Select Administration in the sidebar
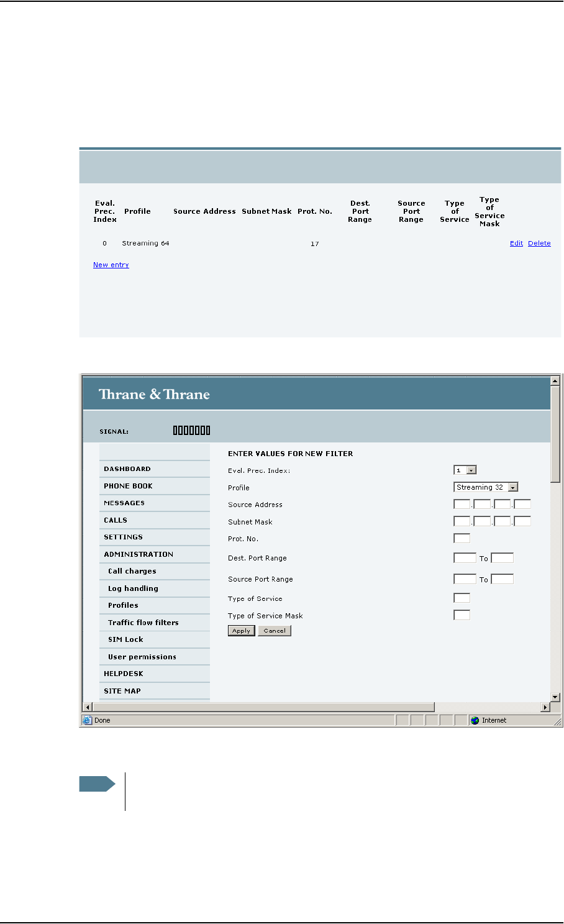The height and width of the screenshot is (924, 564). coord(155,554)
